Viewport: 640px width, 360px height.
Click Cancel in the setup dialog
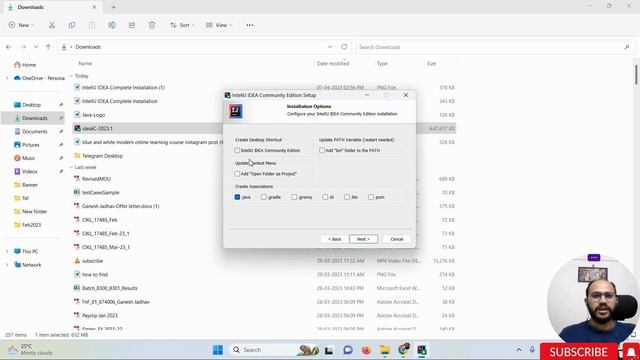tap(397, 239)
